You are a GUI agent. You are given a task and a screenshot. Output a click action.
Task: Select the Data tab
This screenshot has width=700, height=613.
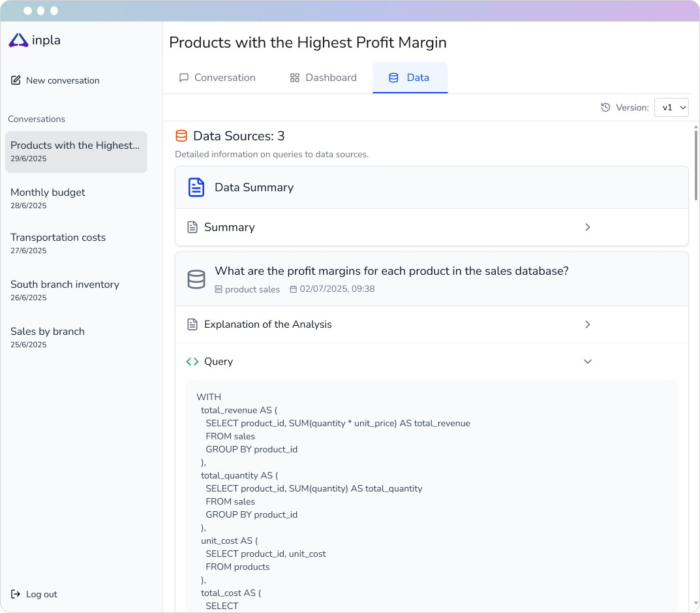point(410,78)
